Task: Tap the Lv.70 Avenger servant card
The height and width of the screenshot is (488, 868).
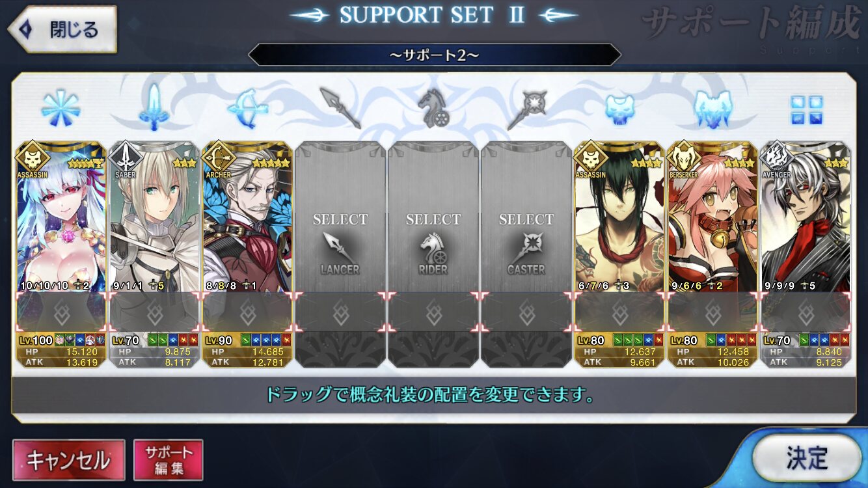Action: [806, 255]
